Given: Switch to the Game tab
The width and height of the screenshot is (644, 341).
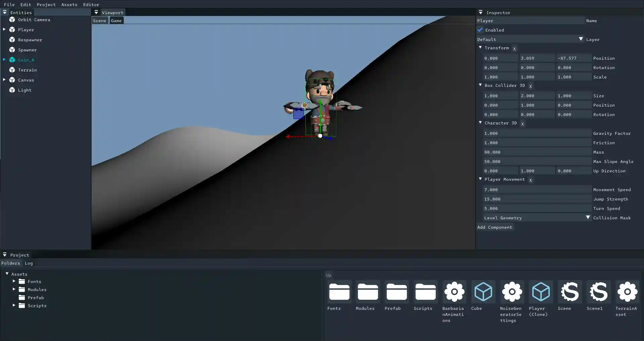Looking at the screenshot, I should tap(116, 20).
